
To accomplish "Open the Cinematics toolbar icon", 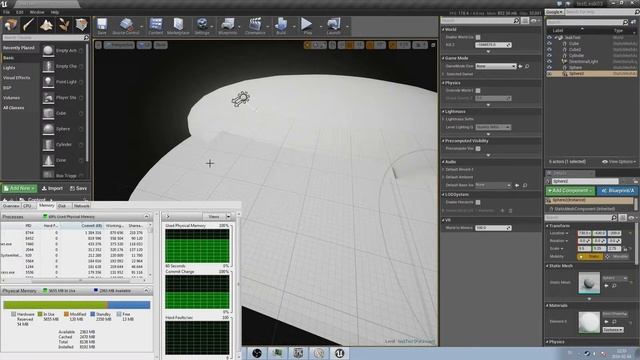I will pos(256,26).
